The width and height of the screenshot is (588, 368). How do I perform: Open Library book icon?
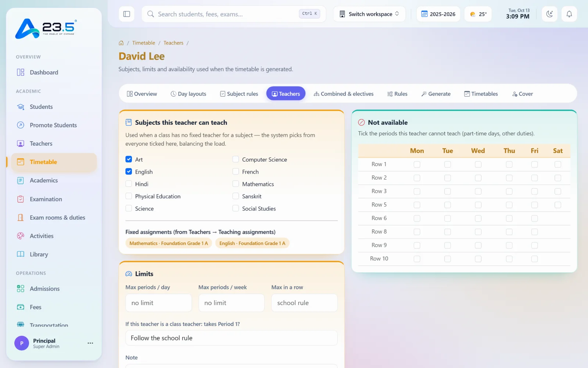click(21, 254)
